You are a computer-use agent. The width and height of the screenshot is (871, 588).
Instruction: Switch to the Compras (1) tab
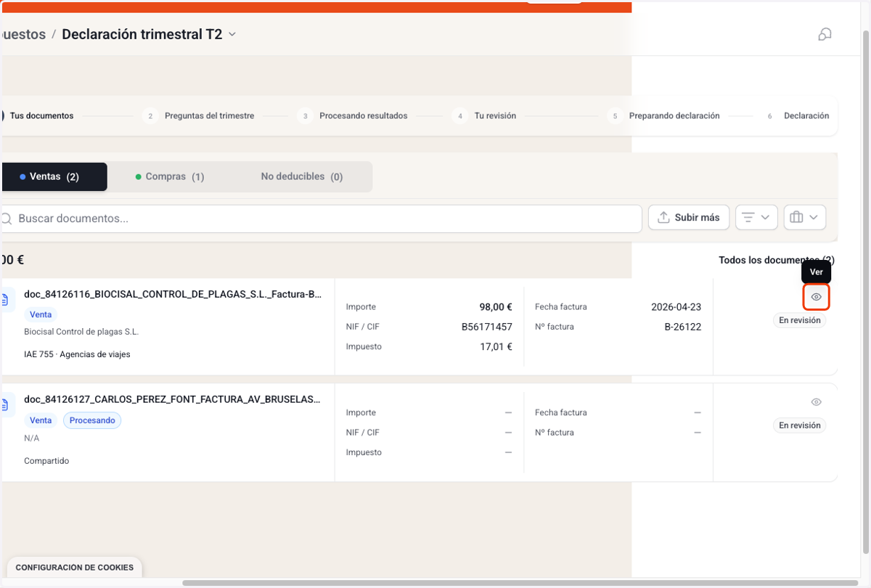[170, 176]
